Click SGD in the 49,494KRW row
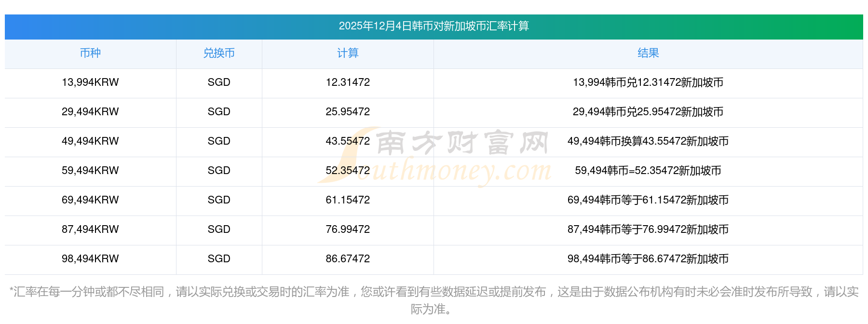The width and height of the screenshot is (868, 324). point(219,141)
